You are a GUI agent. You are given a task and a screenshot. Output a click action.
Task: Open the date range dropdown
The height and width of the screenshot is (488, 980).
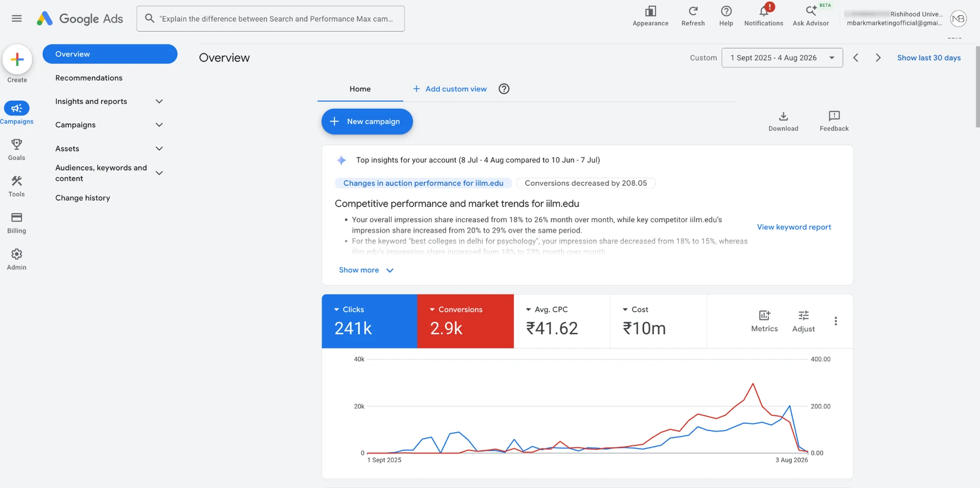[x=782, y=57]
